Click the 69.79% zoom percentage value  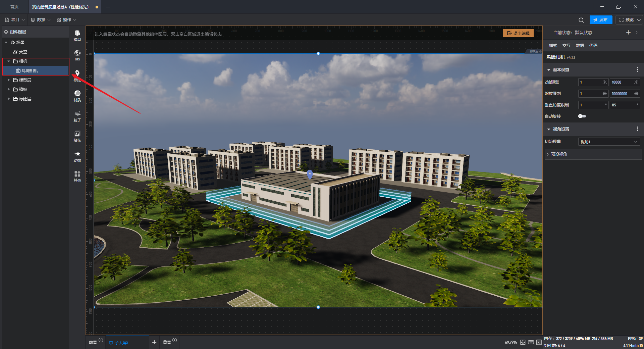click(x=511, y=342)
